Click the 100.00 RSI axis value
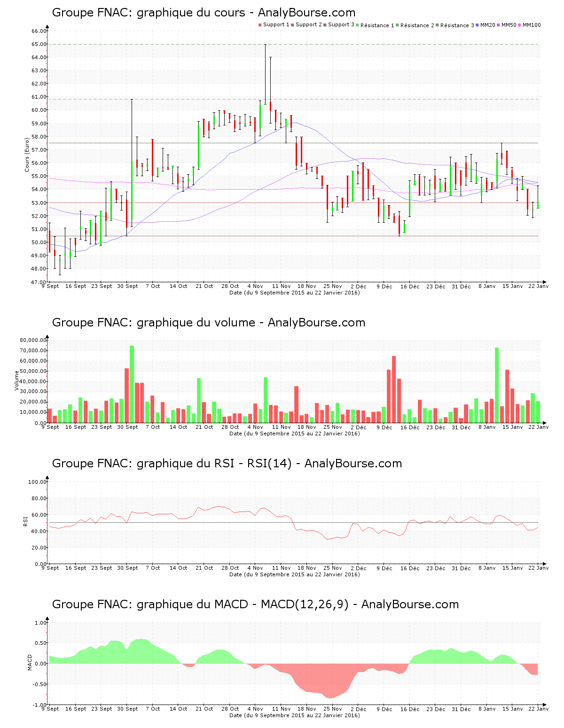This screenshot has height=728, width=564. [x=38, y=482]
